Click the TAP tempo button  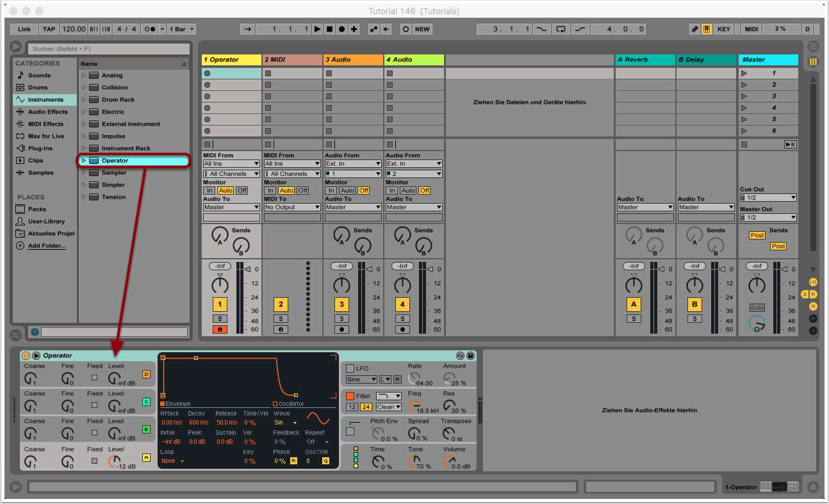coord(49,29)
